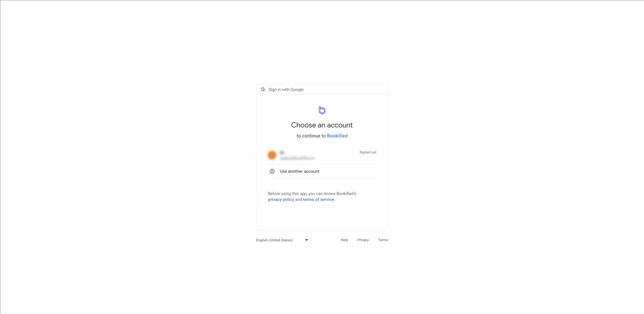The width and height of the screenshot is (644, 314).
Task: Click the purple Bookified hexagon logo
Action: pyautogui.click(x=322, y=110)
